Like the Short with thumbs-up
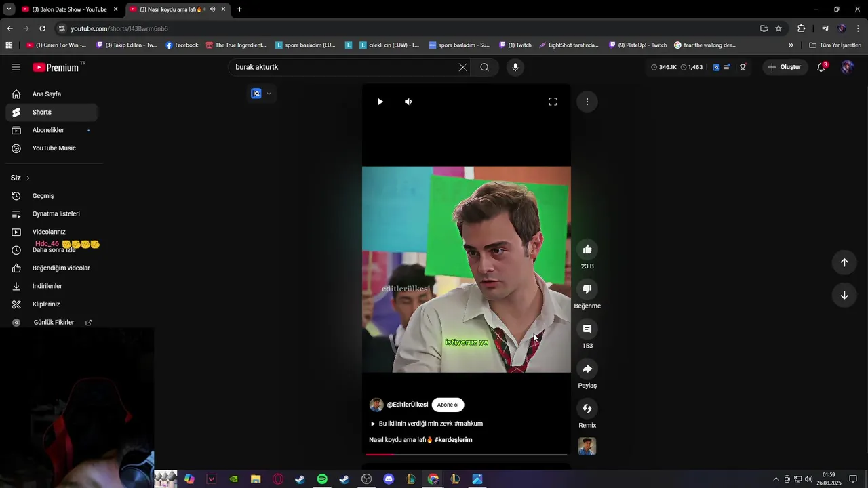 coord(587,249)
